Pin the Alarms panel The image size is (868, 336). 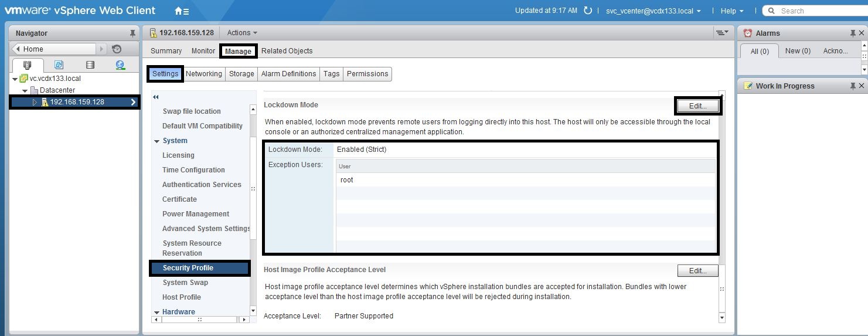click(853, 33)
